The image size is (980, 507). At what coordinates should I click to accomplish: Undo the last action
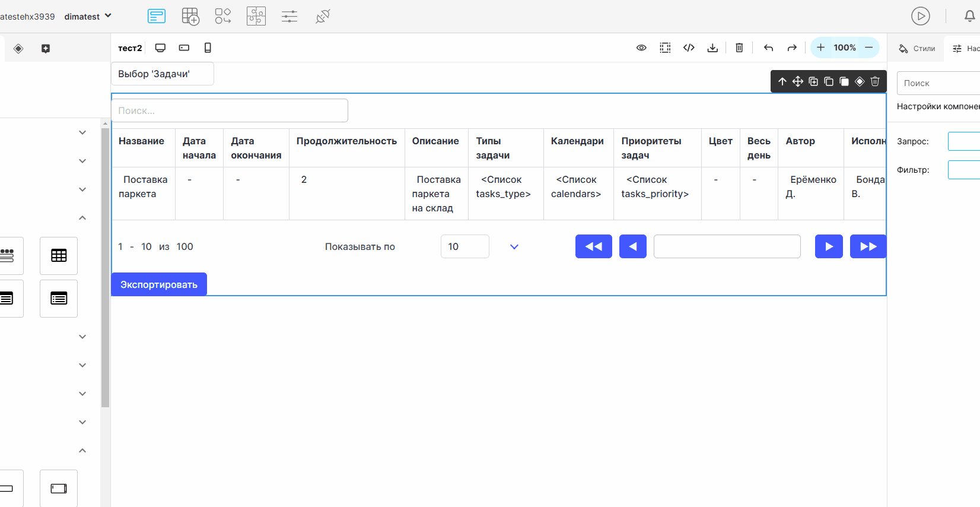pyautogui.click(x=768, y=48)
